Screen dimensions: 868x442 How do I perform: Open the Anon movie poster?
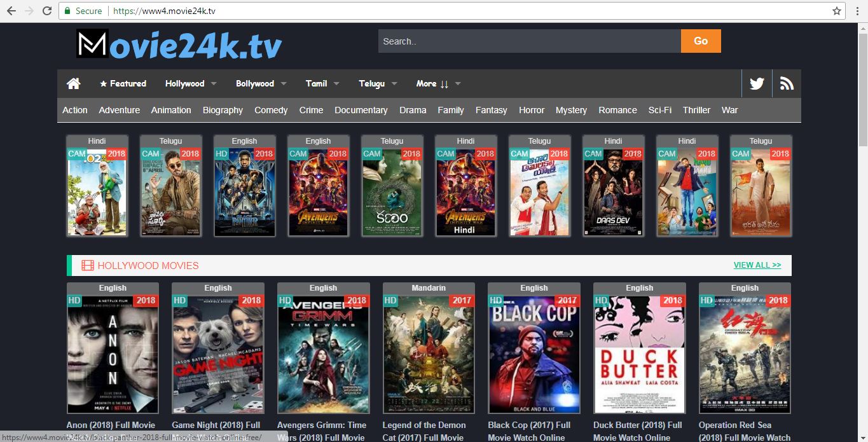(x=113, y=354)
